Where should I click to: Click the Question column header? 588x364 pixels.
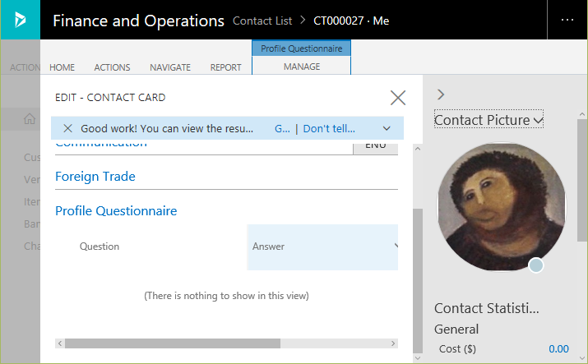[x=100, y=247]
